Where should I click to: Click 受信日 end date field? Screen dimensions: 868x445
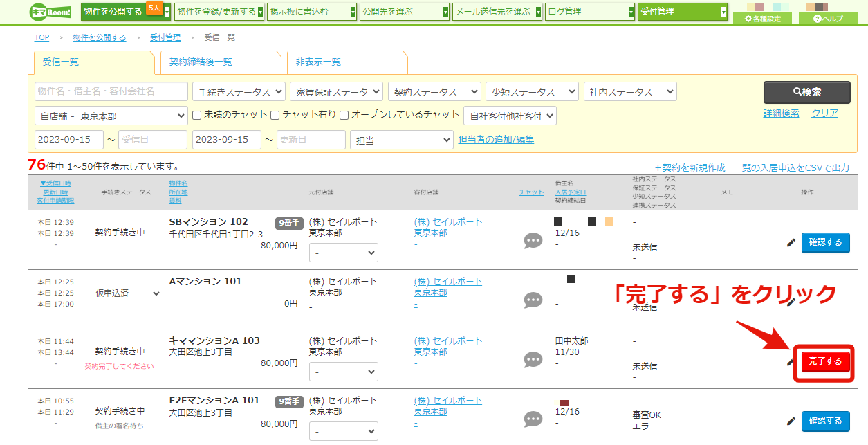[x=153, y=140]
